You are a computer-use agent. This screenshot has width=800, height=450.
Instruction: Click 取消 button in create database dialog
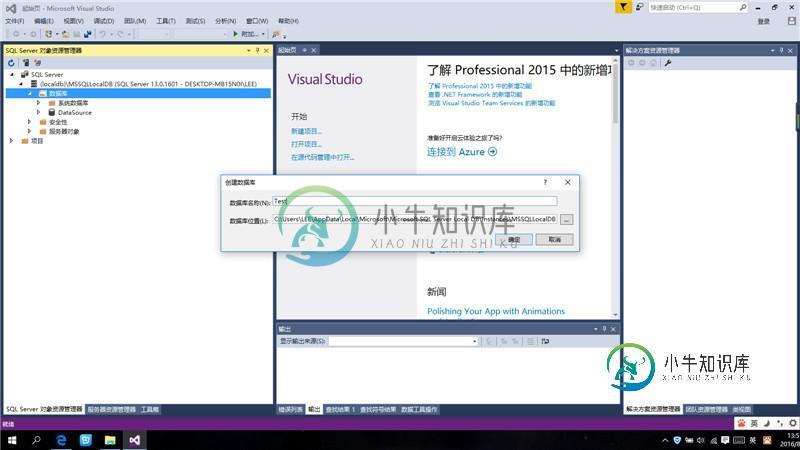[555, 239]
